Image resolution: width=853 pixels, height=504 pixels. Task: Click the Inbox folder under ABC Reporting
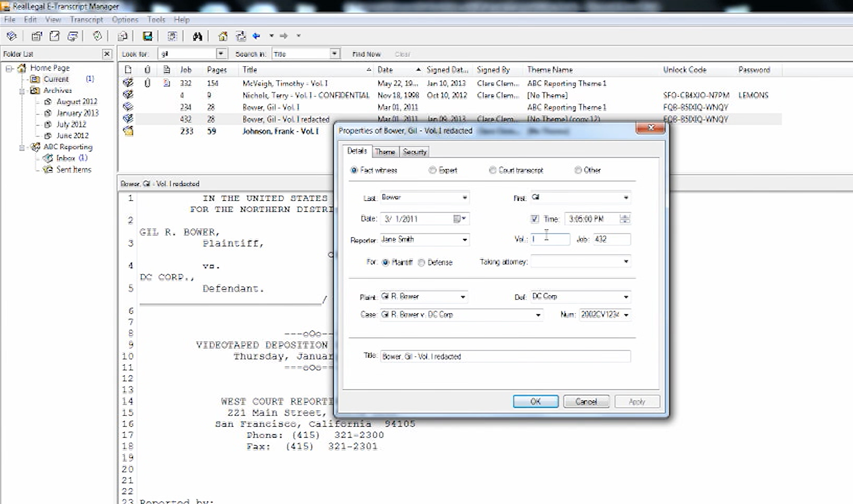(x=65, y=158)
